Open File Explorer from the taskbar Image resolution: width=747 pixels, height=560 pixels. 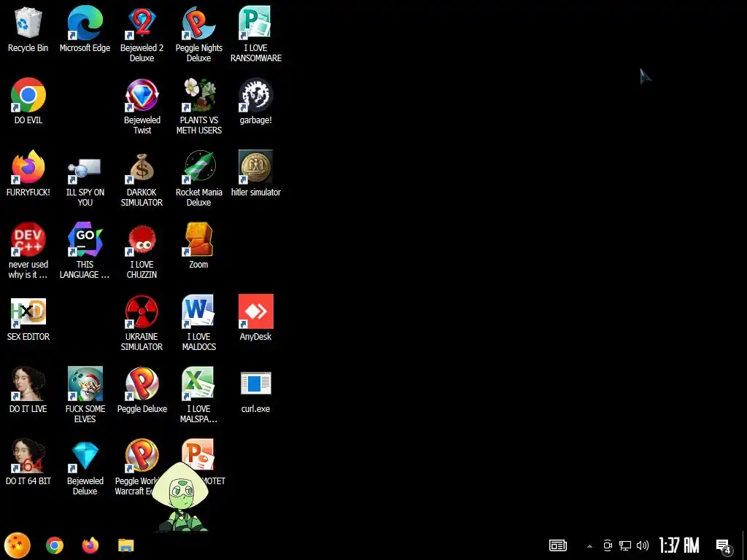click(x=126, y=545)
